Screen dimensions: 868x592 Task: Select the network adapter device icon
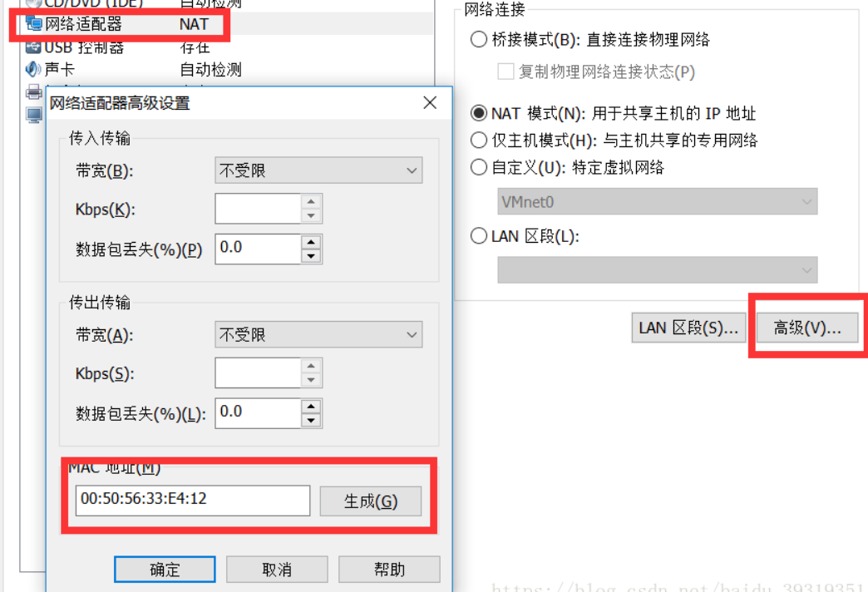click(x=34, y=24)
